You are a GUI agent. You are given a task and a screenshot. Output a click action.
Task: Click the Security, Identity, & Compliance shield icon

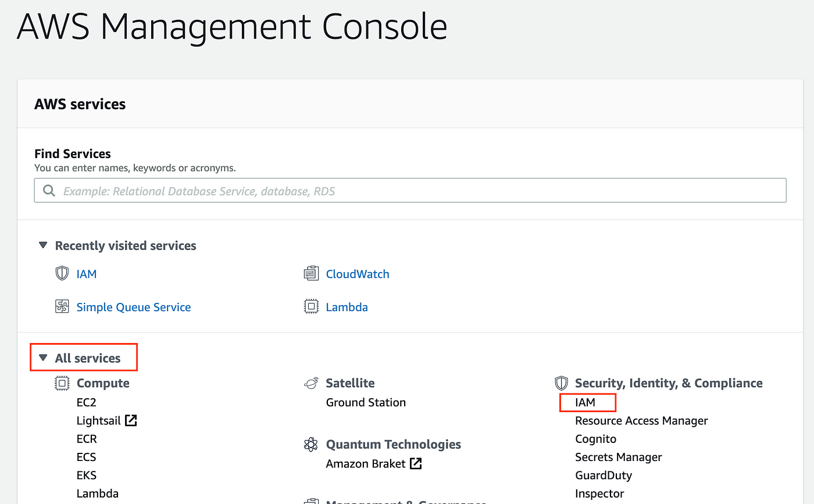point(561,383)
